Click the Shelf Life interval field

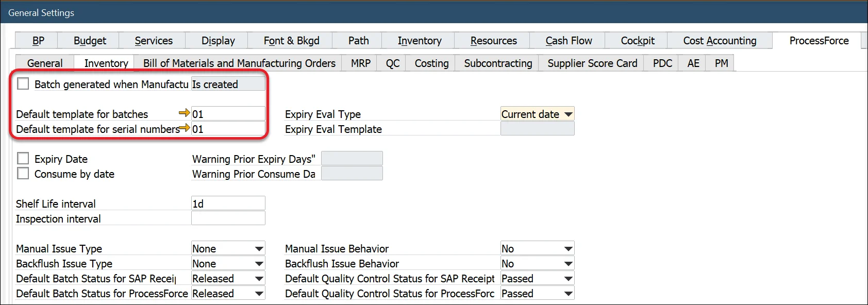pos(228,204)
